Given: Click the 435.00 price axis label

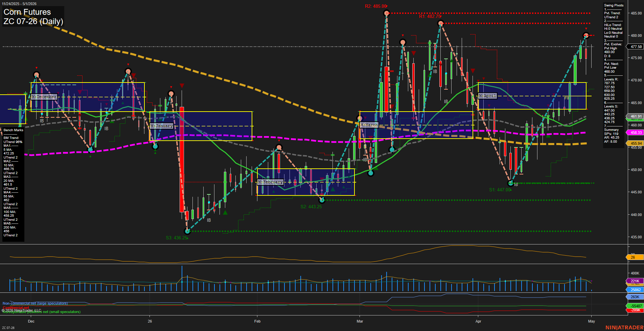Looking at the screenshot, I should 636,237.
